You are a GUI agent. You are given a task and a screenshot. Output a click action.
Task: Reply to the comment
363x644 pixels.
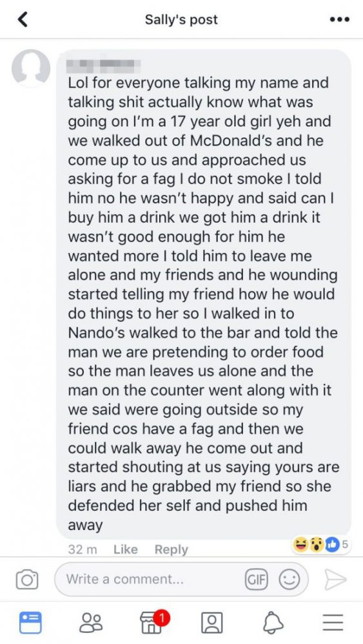(x=171, y=549)
